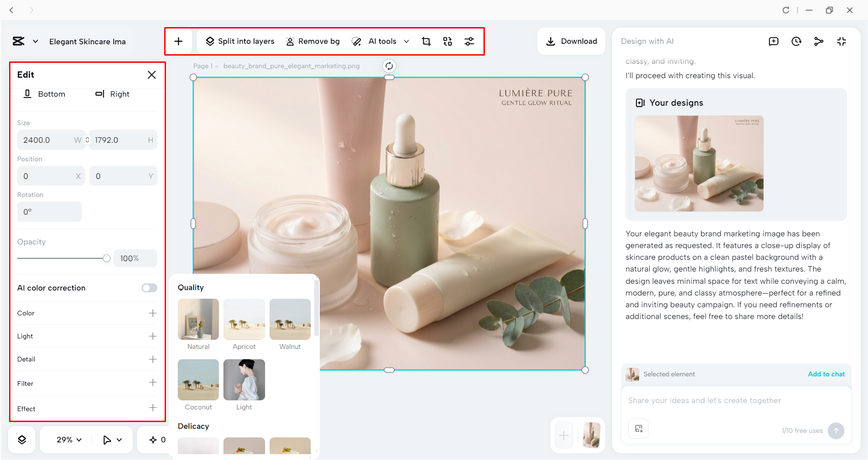868x460 pixels.
Task: Click the opacity value 100% field
Action: click(x=135, y=258)
